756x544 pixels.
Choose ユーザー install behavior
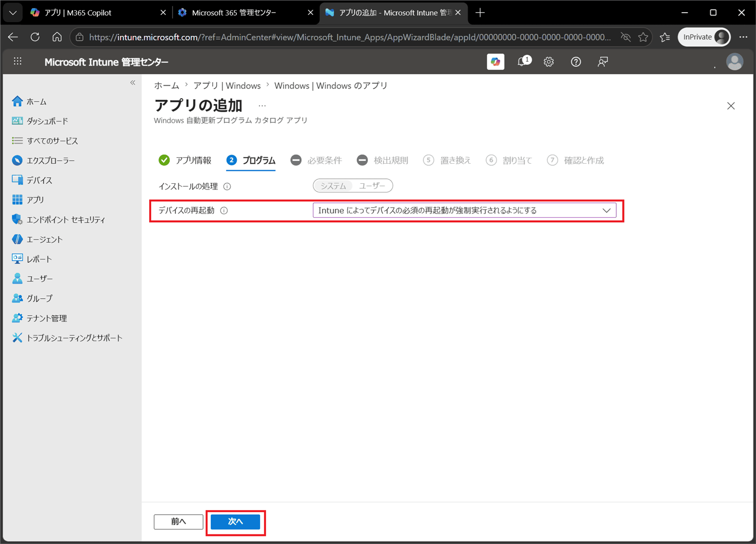(372, 186)
